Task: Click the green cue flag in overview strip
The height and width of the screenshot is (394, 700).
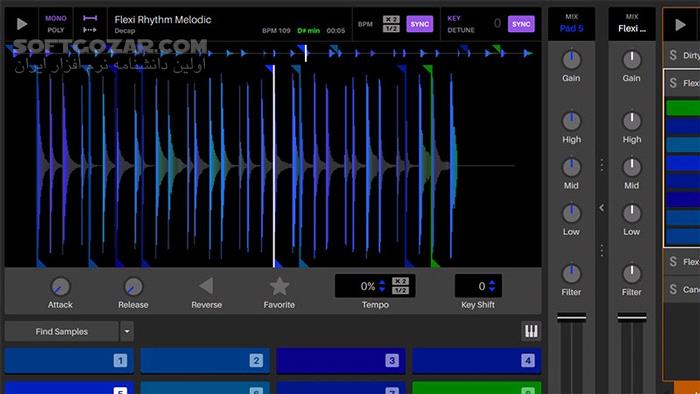Action: [496, 48]
